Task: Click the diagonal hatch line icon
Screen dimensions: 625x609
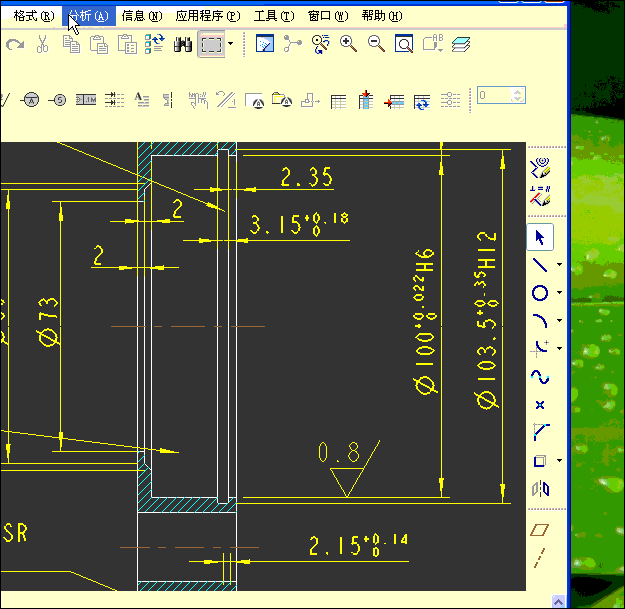Action: point(226,100)
